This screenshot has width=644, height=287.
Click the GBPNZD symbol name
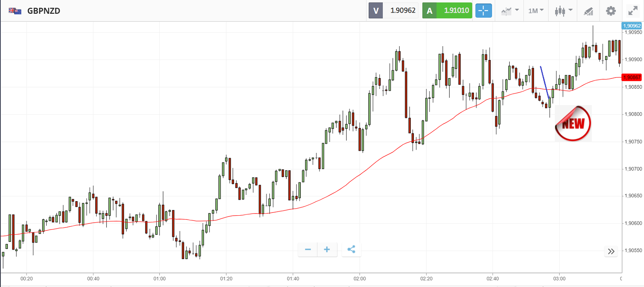pyautogui.click(x=44, y=11)
